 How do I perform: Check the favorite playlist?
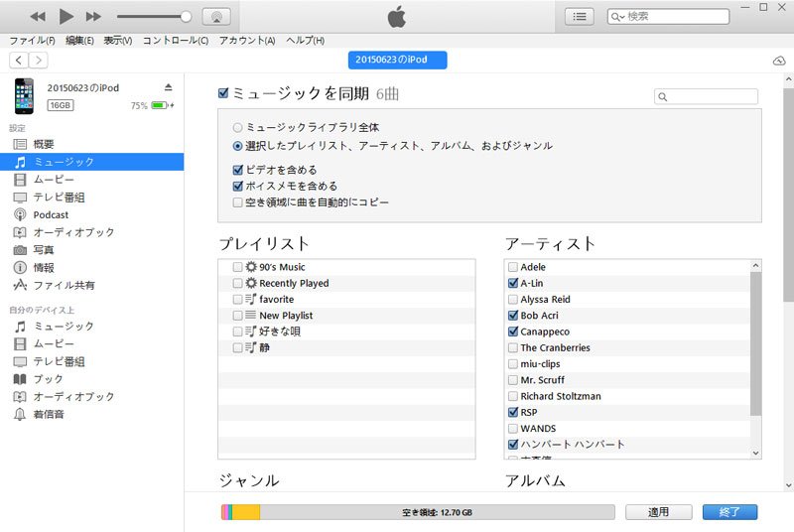(237, 299)
